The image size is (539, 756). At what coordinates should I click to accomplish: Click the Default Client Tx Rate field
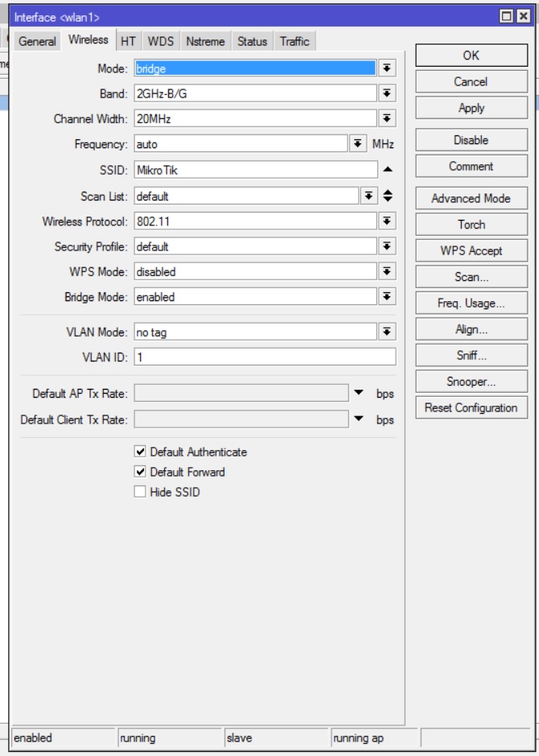tap(241, 419)
